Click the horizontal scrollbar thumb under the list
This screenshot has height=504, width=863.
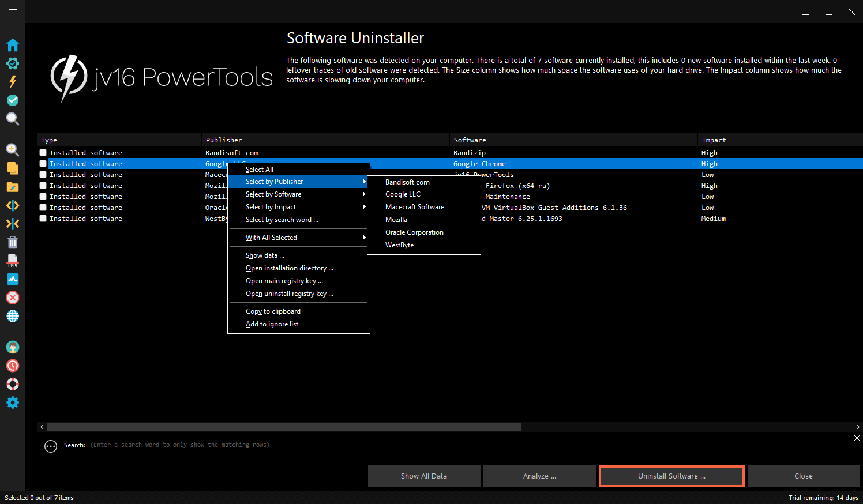click(x=284, y=427)
